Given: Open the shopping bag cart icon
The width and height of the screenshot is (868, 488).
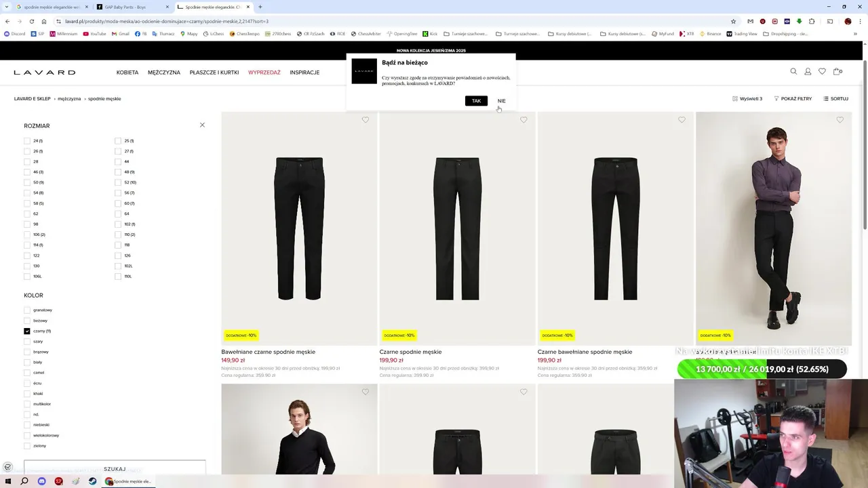Looking at the screenshot, I should click(x=837, y=71).
